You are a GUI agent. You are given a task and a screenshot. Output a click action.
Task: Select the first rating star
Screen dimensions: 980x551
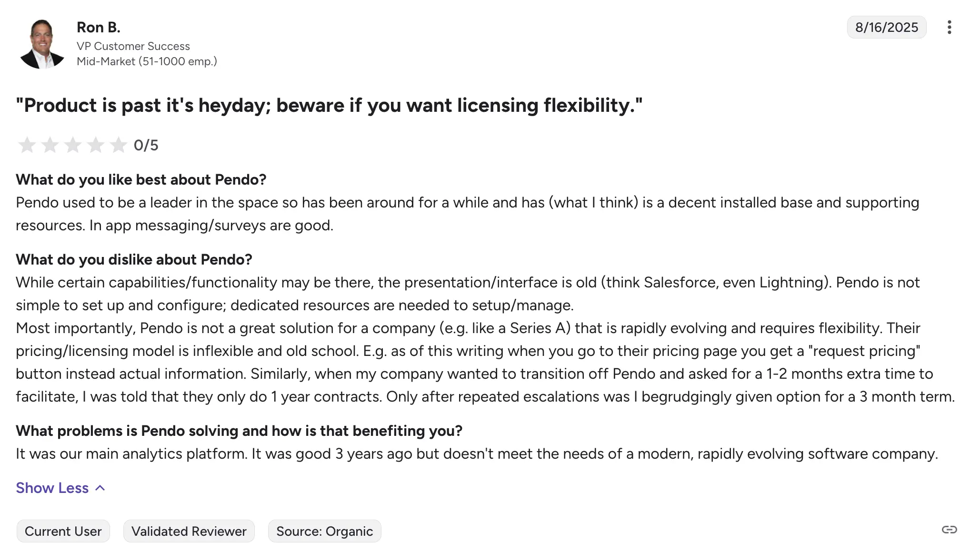[27, 145]
